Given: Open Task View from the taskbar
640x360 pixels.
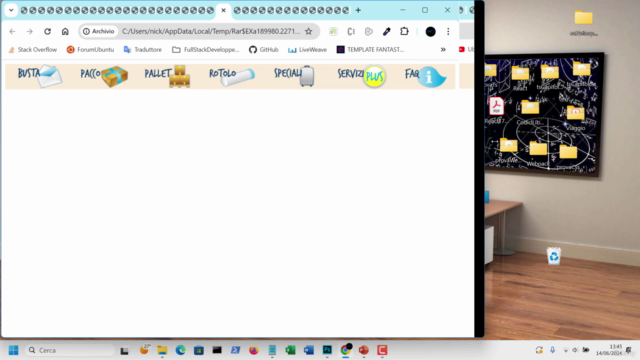Looking at the screenshot, I should pyautogui.click(x=124, y=350).
